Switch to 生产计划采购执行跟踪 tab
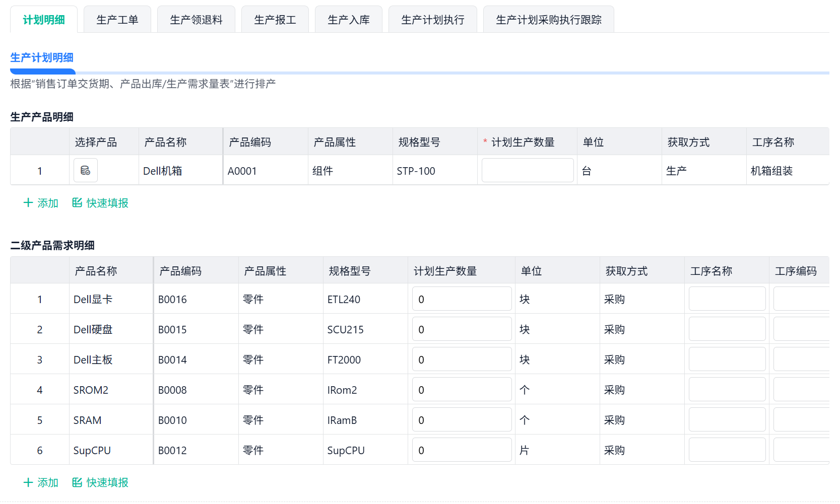 [549, 20]
